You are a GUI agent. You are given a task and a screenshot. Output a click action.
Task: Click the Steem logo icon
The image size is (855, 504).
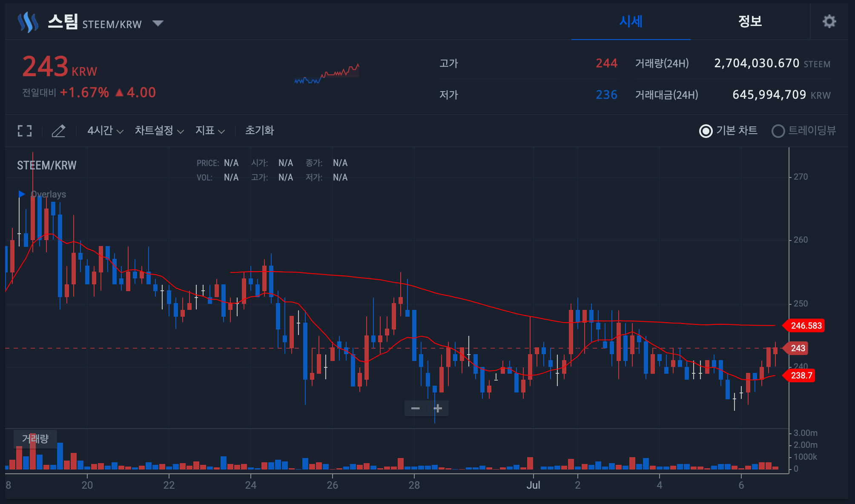click(x=28, y=22)
